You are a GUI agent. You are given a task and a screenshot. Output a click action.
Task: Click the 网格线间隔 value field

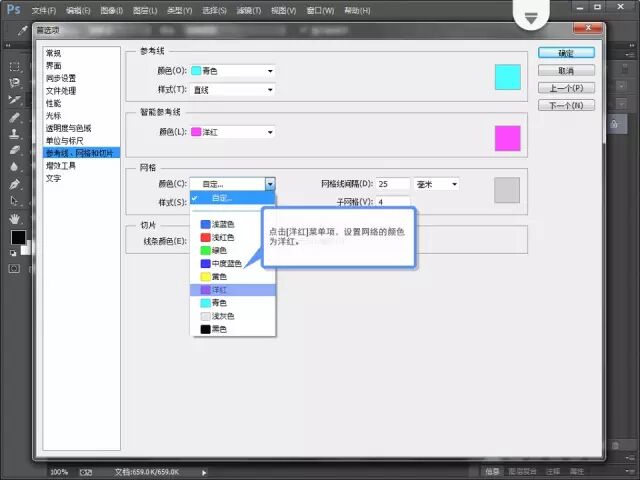coord(393,184)
